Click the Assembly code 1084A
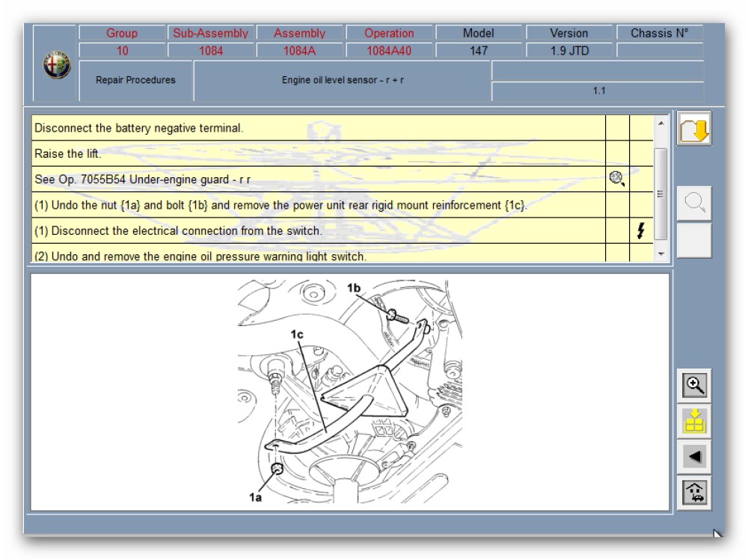 (x=299, y=51)
